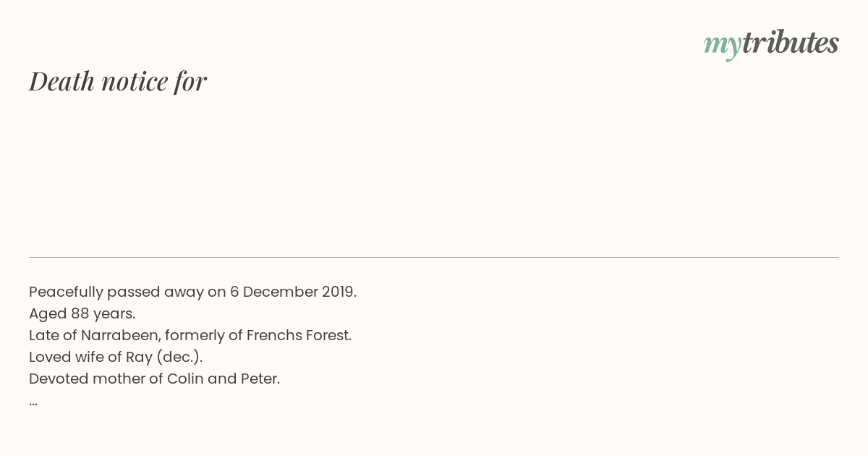Click the "Death notice for" heading

click(118, 81)
